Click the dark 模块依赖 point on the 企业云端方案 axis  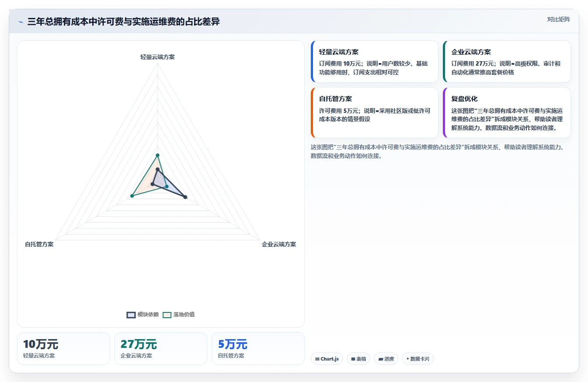pos(185,197)
